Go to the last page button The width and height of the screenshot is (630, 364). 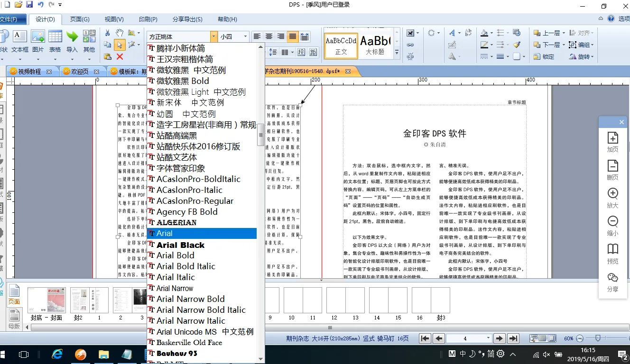[x=513, y=338]
